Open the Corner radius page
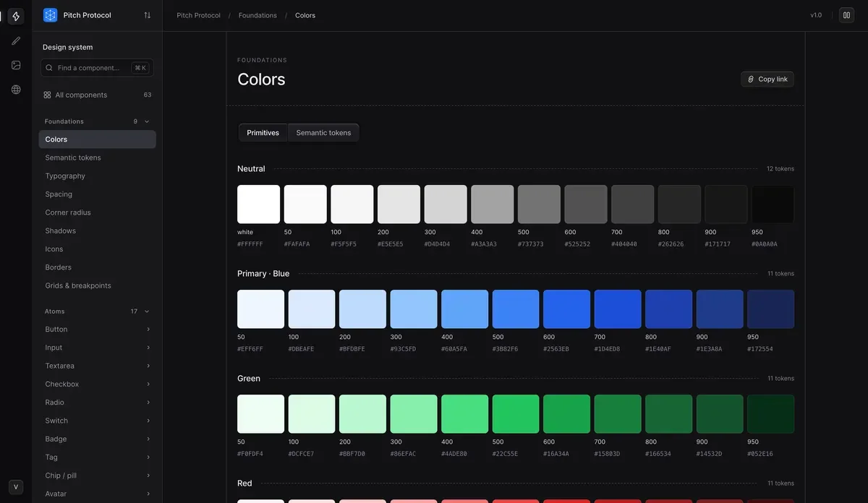 [x=97, y=212]
